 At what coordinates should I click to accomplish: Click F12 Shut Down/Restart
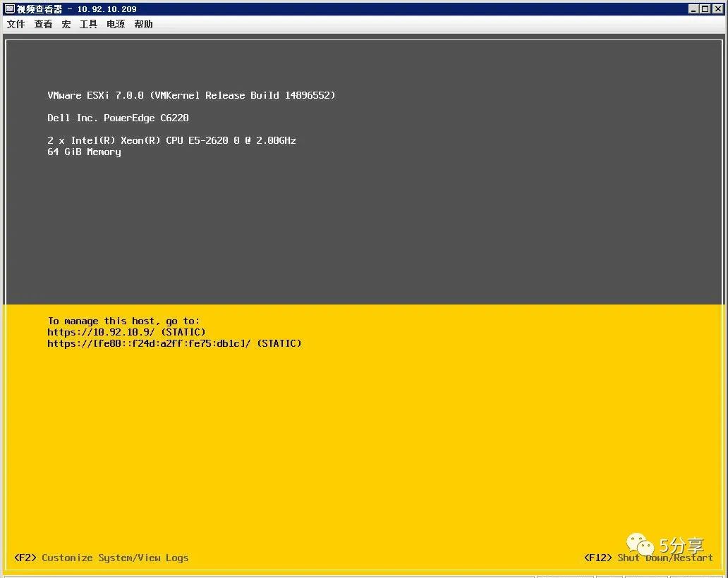pos(648,558)
